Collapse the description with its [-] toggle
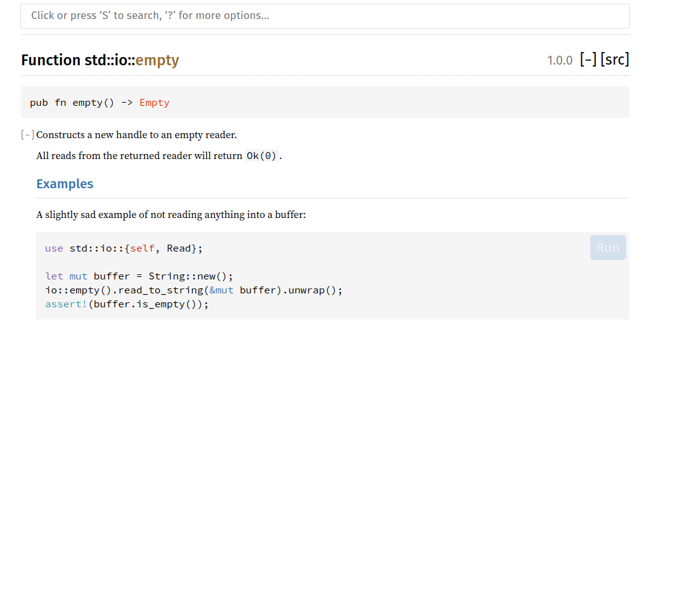 pyautogui.click(x=27, y=134)
